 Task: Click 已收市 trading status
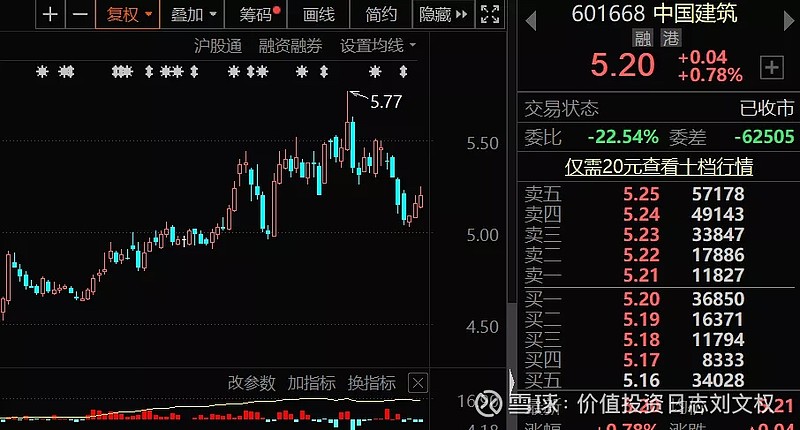(x=767, y=108)
